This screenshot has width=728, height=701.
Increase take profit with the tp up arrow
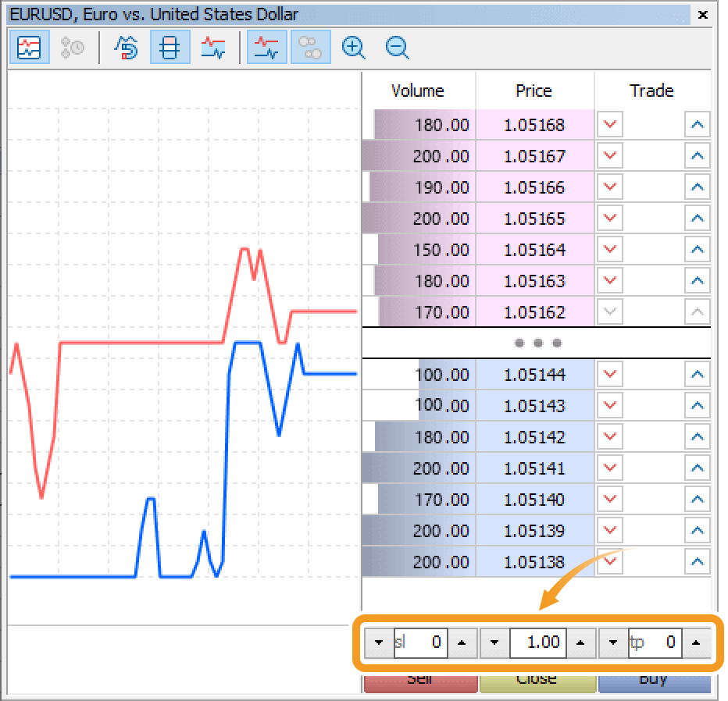tap(695, 642)
